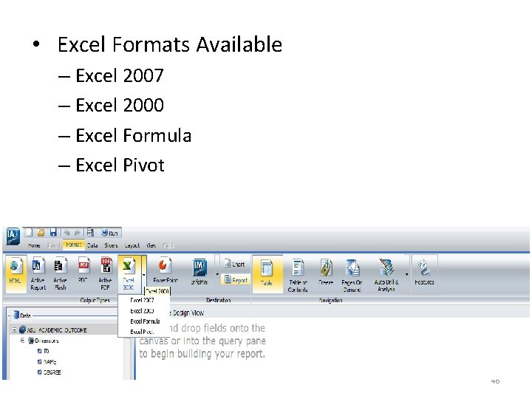Viewport: 532px width, 399px height.
Task: Click the report design canvas placeholder text
Action: (202, 341)
